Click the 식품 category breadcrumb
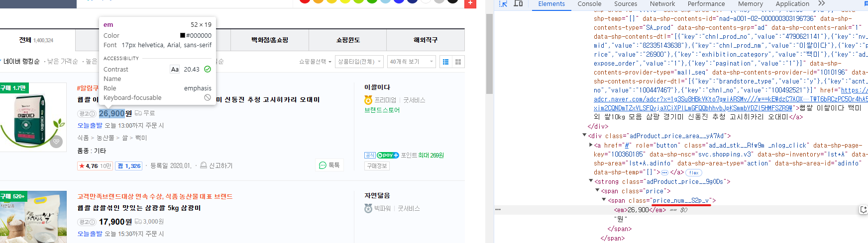 coord(83,138)
